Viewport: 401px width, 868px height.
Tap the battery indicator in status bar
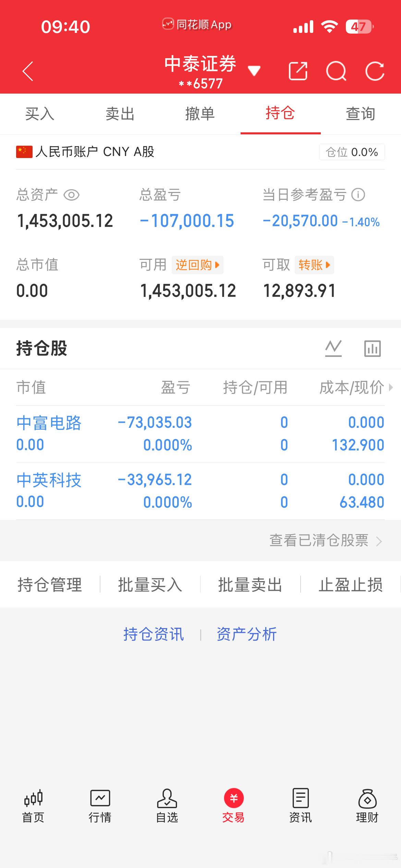[x=360, y=26]
